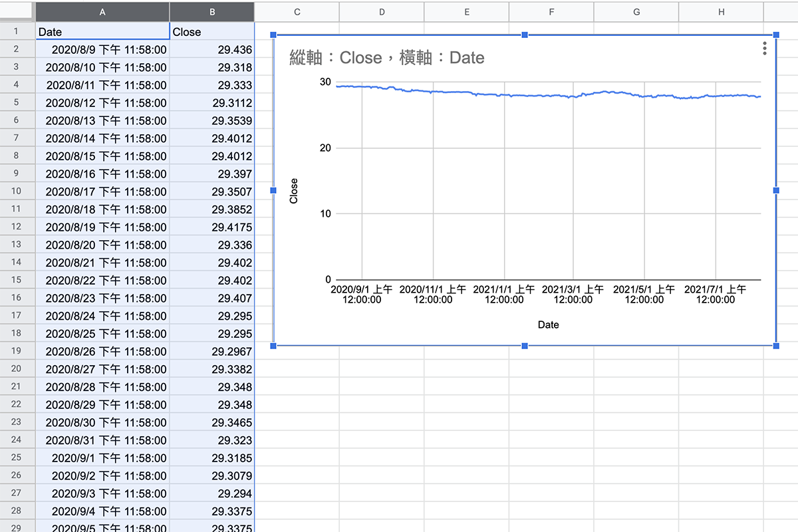The width and height of the screenshot is (798, 532).
Task: Select the entire column A header
Action: [102, 11]
